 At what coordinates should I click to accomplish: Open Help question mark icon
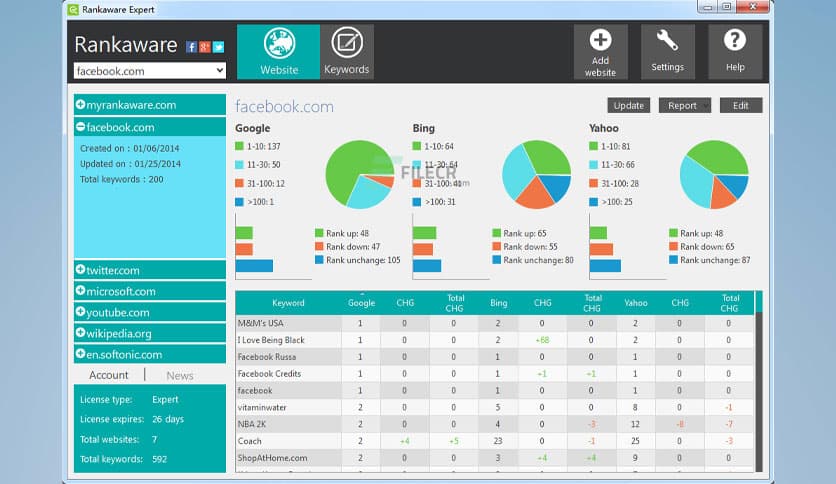point(735,40)
